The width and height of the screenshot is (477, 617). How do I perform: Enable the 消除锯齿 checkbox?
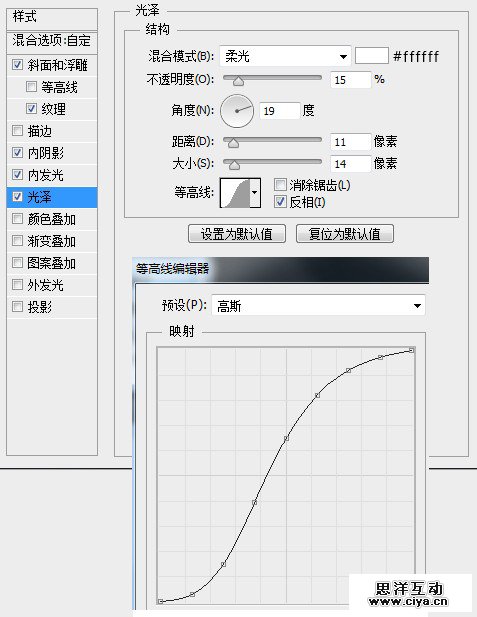pyautogui.click(x=280, y=185)
